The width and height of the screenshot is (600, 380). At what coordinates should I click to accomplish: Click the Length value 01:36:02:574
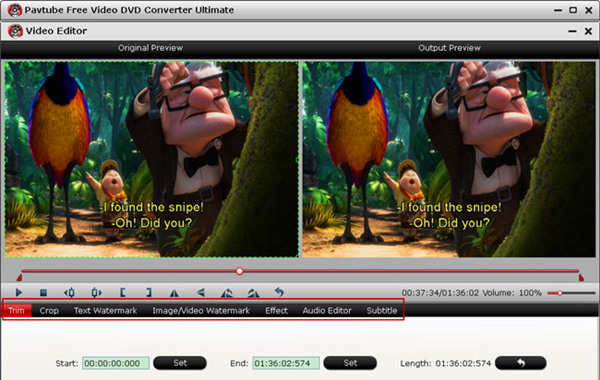pyautogui.click(x=463, y=363)
